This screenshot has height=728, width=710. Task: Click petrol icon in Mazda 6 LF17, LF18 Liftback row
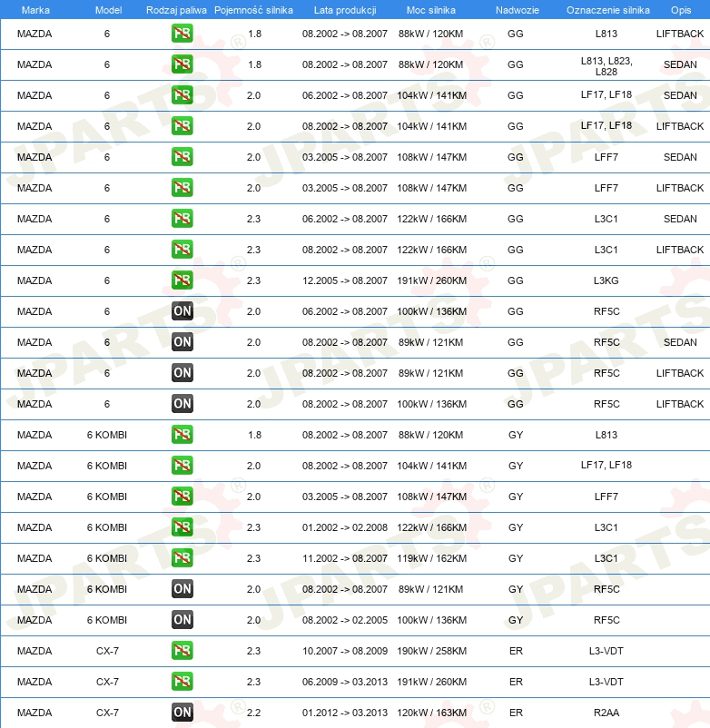tap(182, 126)
